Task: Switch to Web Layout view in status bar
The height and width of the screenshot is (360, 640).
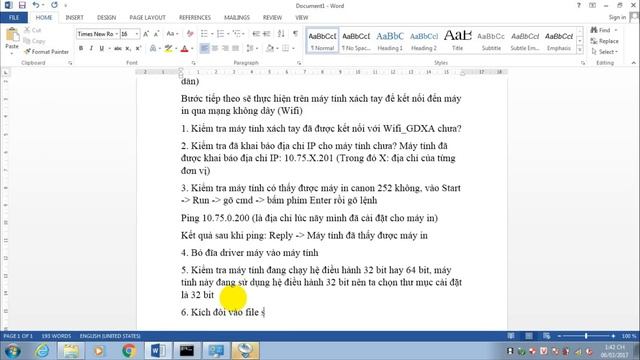Action: (x=547, y=336)
